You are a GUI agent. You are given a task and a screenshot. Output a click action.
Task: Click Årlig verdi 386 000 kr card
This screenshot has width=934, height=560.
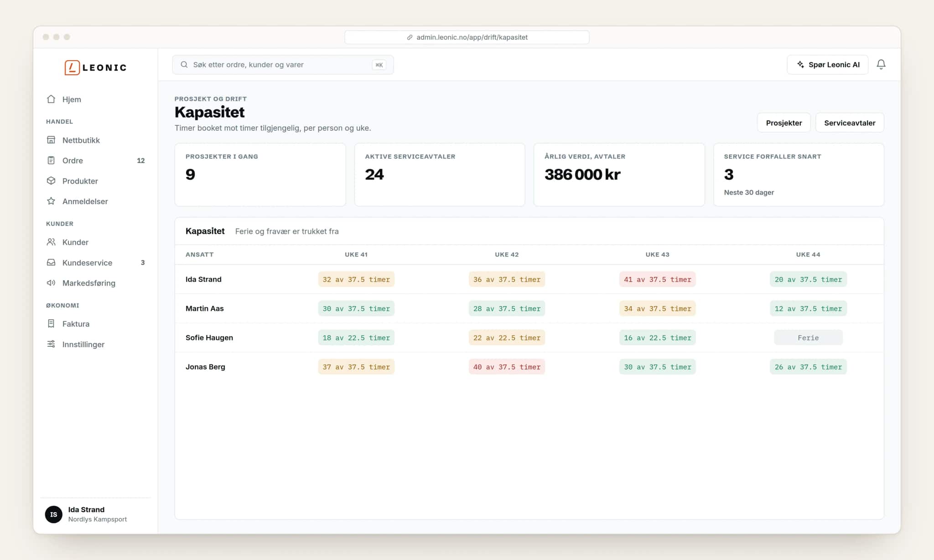click(x=619, y=175)
